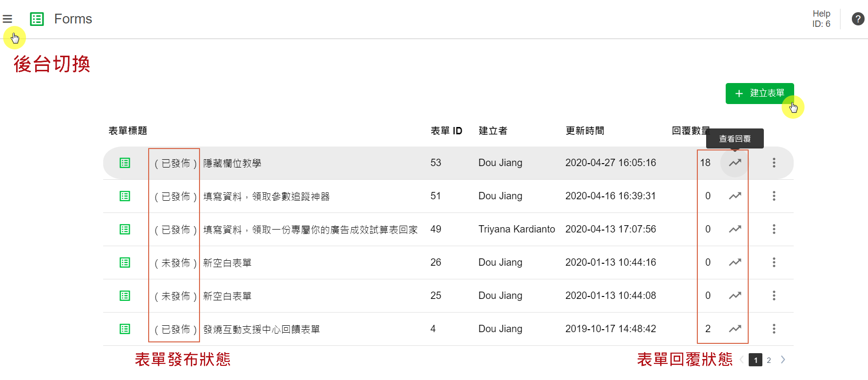Viewport: 868px width, 380px height.
Task: Open more options for form ID 53
Action: pyautogui.click(x=774, y=163)
